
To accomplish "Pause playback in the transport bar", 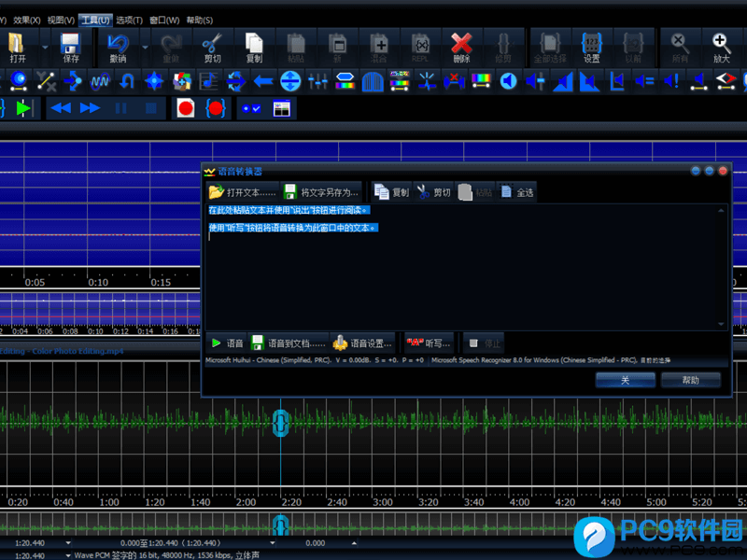I will [121, 108].
